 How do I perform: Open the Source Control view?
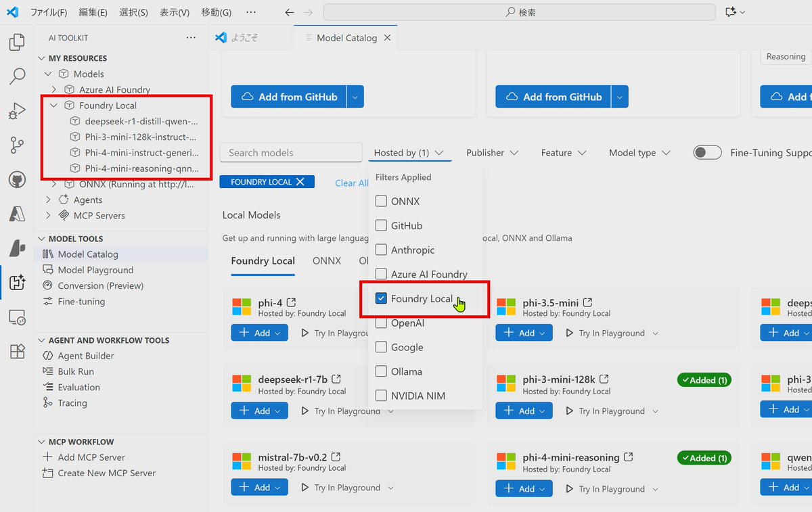(x=17, y=145)
